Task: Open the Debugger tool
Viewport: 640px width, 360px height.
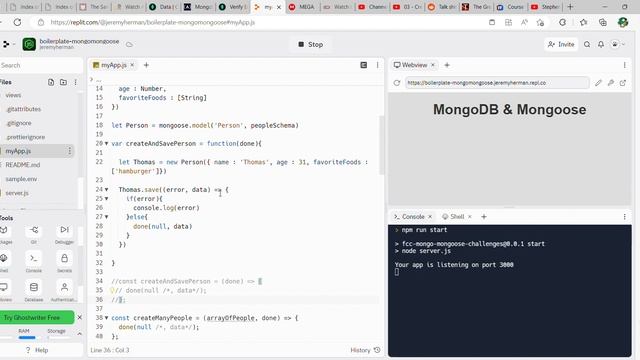Action: click(x=64, y=234)
